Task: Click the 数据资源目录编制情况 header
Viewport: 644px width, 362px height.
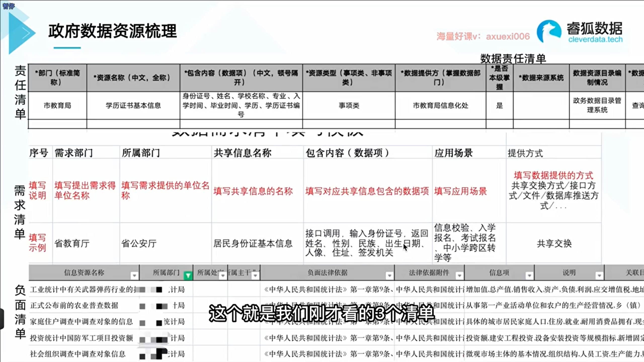Action: (x=597, y=78)
